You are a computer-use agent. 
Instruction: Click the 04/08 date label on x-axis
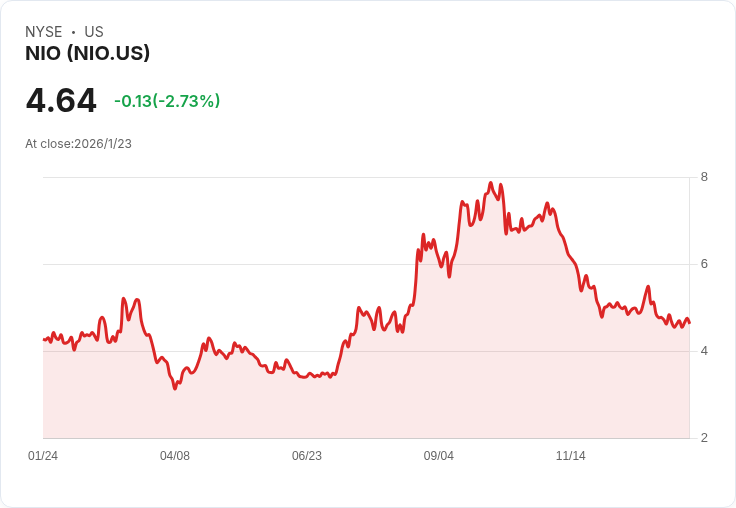pos(175,456)
